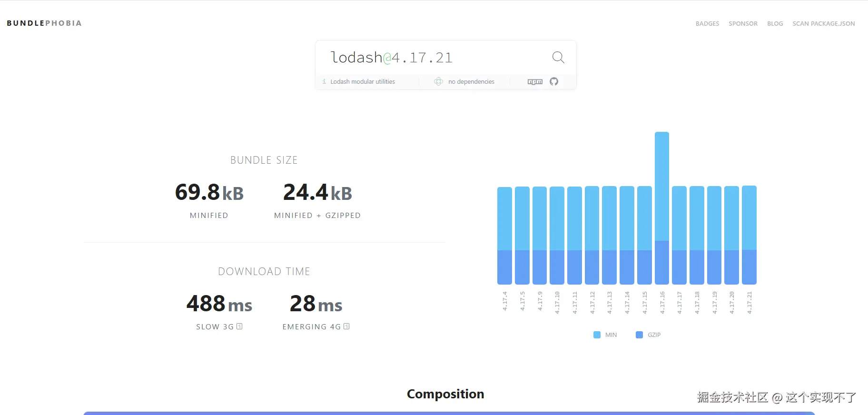This screenshot has width=868, height=415.
Task: Select the bar for version 4.17.21
Action: pos(749,235)
